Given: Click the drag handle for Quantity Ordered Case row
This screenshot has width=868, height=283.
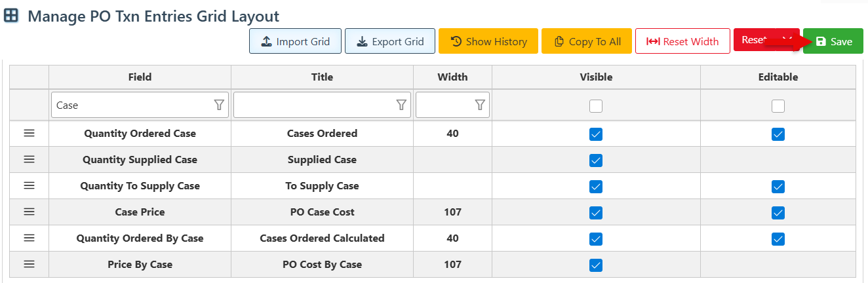Looking at the screenshot, I should (x=29, y=133).
